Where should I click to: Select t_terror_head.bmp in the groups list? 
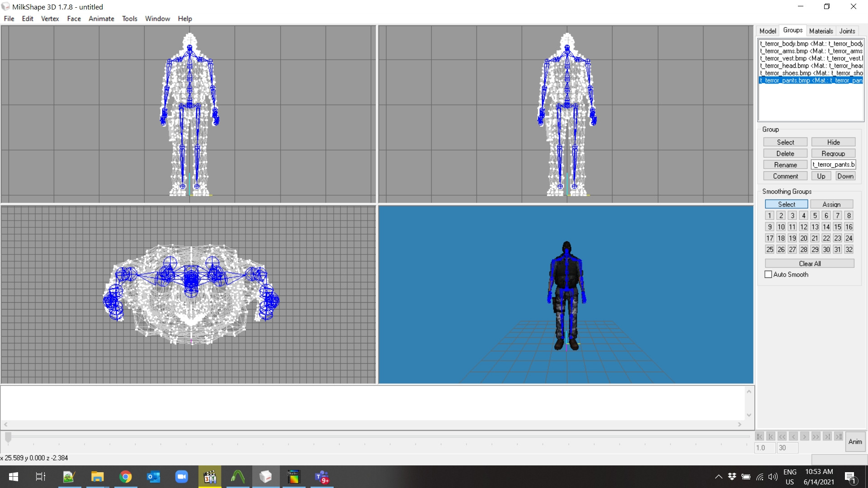pyautogui.click(x=809, y=66)
